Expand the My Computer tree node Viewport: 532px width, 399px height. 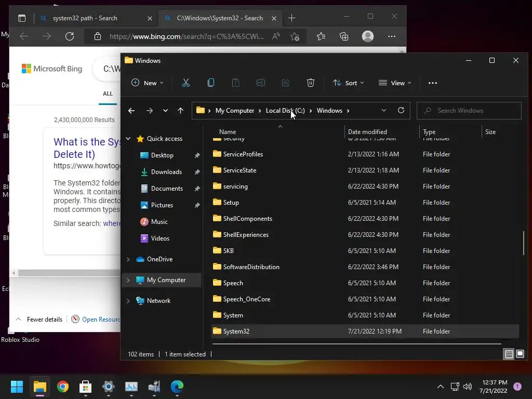coord(128,280)
